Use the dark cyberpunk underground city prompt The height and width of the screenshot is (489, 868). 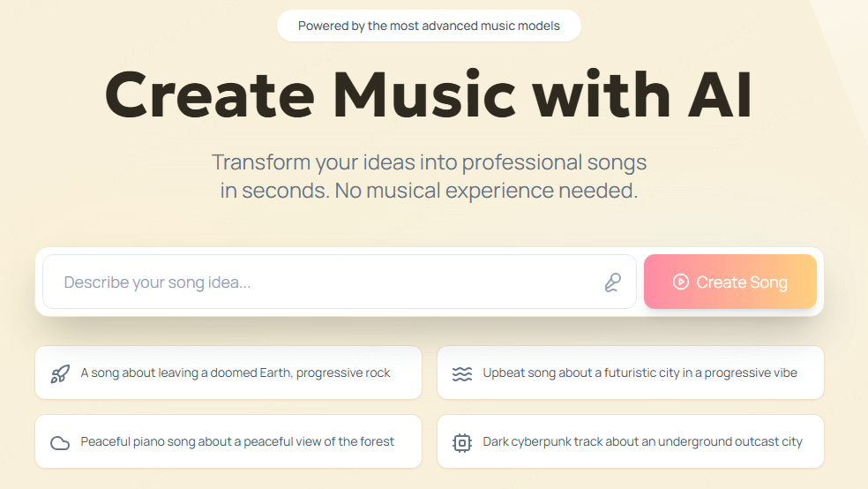pos(642,441)
